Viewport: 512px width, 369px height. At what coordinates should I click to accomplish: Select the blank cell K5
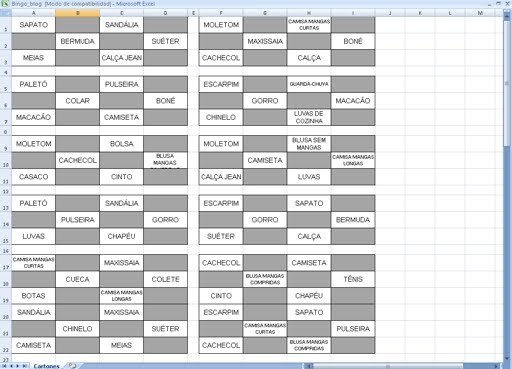[x=420, y=84]
